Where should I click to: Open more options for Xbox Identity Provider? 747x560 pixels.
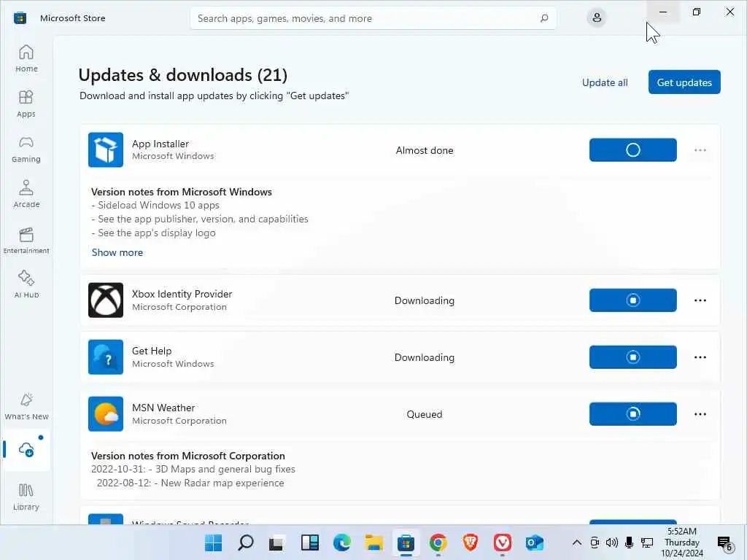coord(700,300)
